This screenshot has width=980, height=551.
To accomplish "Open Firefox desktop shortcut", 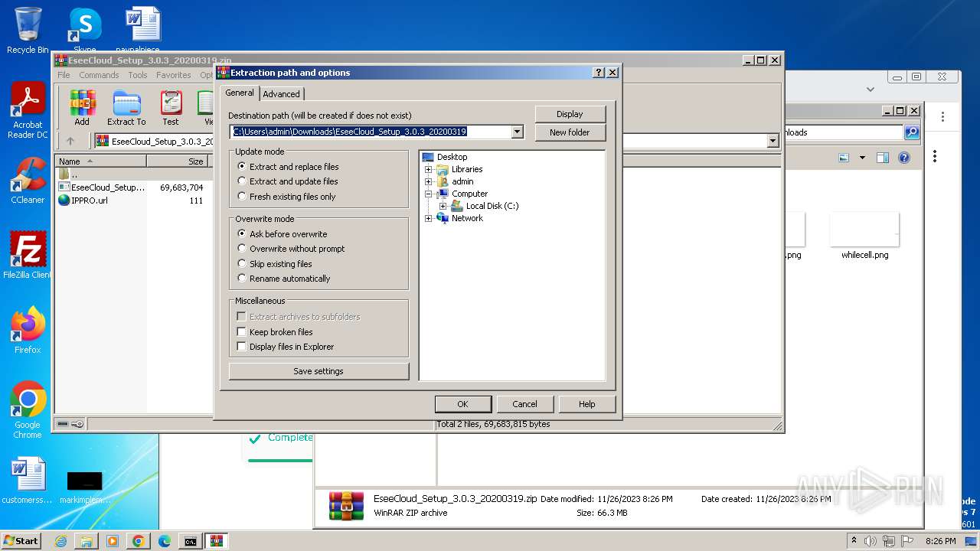I will click(x=28, y=330).
